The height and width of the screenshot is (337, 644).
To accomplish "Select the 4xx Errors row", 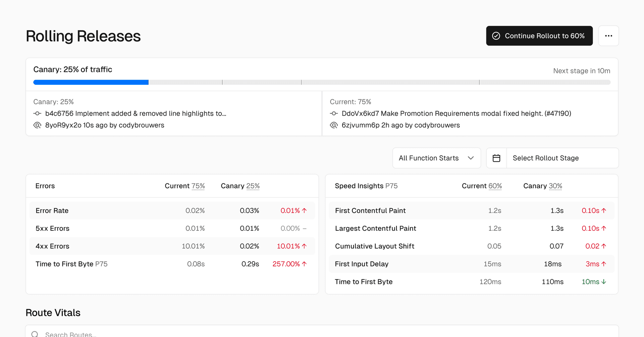I will coord(172,246).
